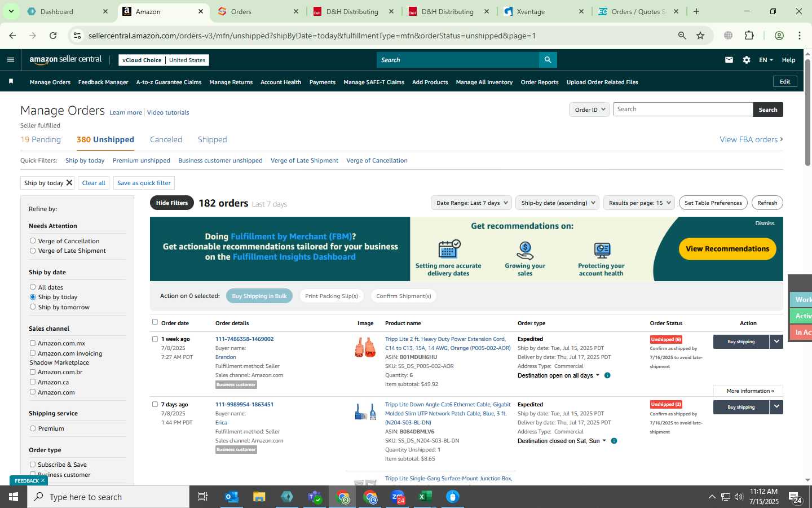Open Account Health in the navigation bar
812x508 pixels.
pos(281,82)
